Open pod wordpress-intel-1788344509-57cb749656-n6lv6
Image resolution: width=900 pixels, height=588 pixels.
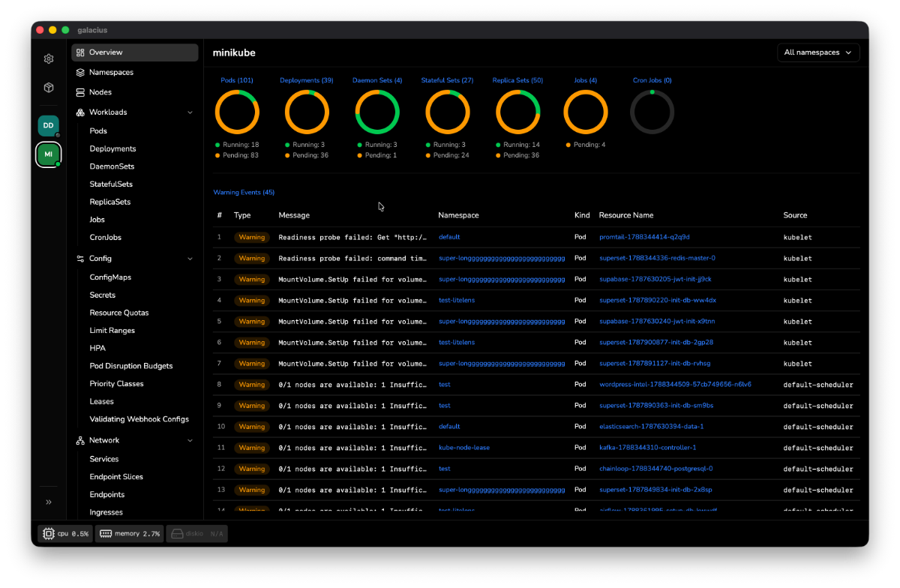(675, 384)
